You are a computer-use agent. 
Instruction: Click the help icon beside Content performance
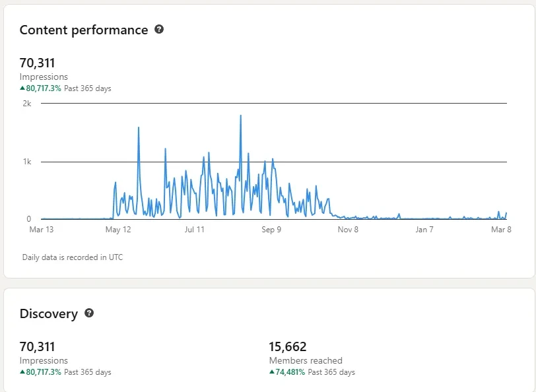(159, 30)
